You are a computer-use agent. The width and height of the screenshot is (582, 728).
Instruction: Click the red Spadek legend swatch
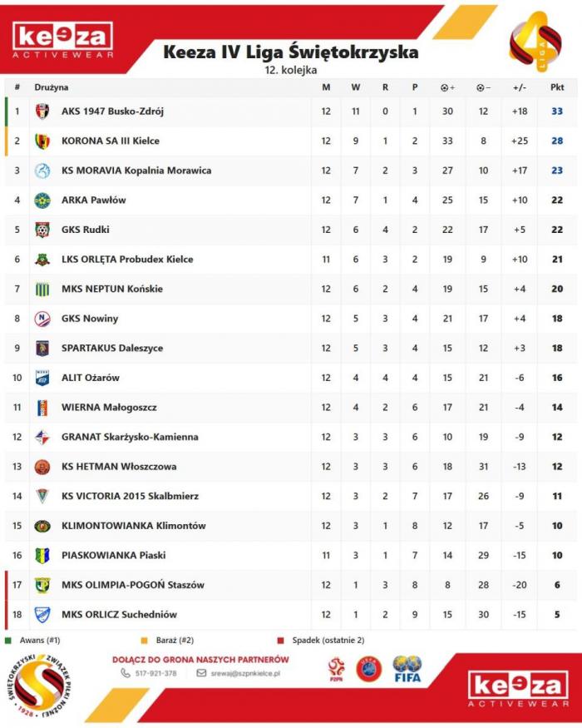[x=281, y=641]
